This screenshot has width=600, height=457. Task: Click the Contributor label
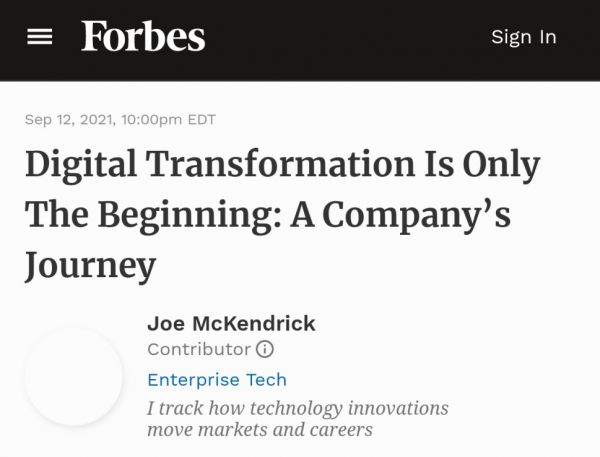click(198, 349)
